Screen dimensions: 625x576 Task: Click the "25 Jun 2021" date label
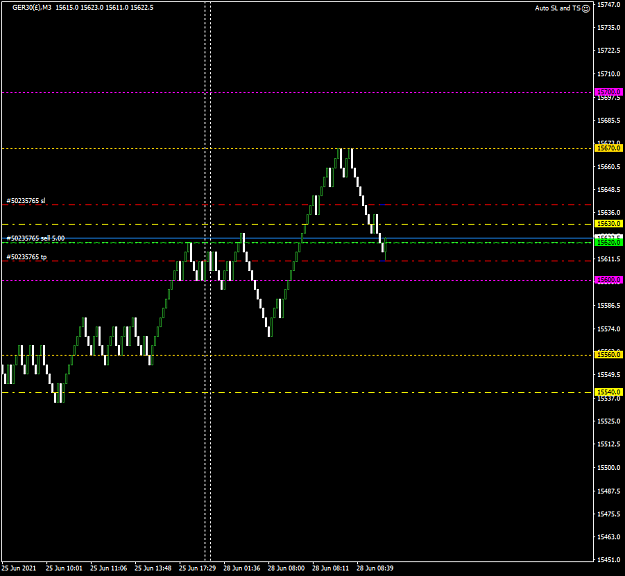18,568
